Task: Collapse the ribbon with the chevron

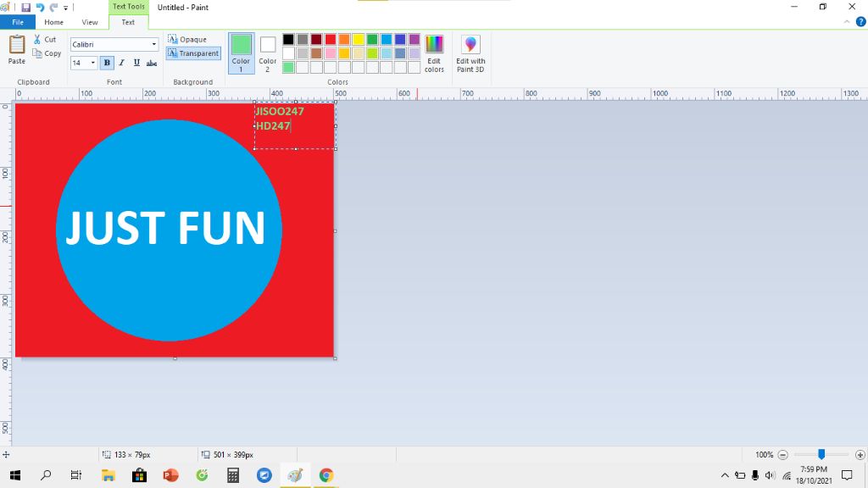Action: [x=847, y=22]
